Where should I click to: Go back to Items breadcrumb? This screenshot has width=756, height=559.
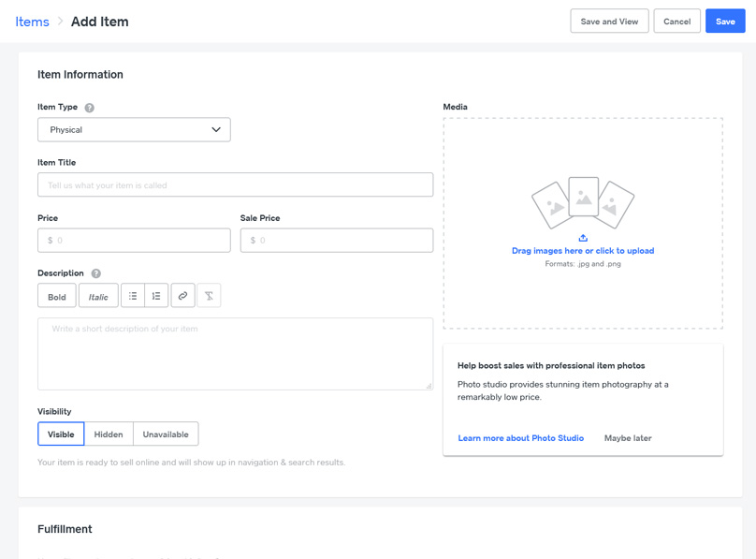click(32, 22)
